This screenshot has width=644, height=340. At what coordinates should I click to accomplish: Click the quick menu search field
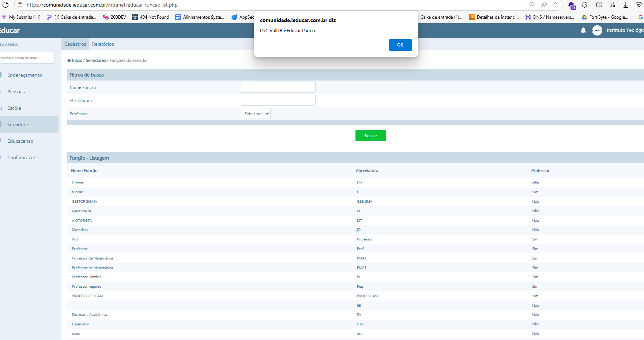(27, 58)
